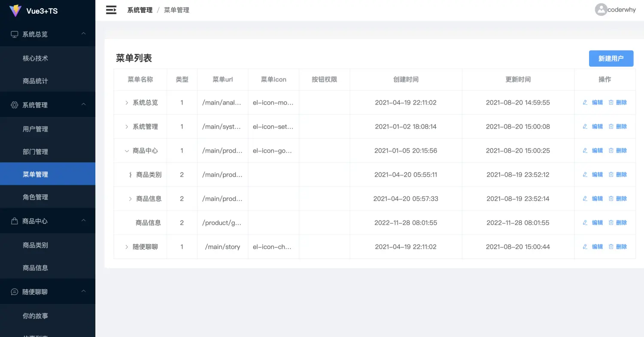The width and height of the screenshot is (644, 337).
Task: Expand the 系统总览 row in the table
Action: [x=127, y=103]
